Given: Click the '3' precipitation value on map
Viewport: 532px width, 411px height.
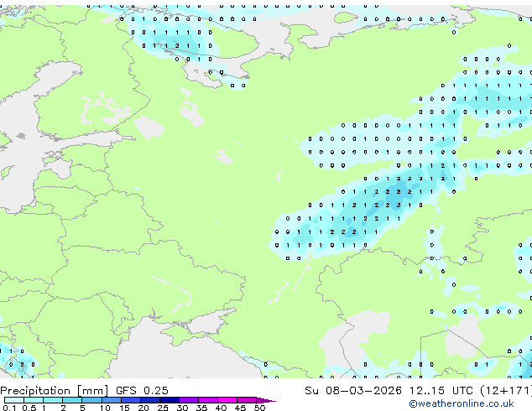Looking at the screenshot, I should pyautogui.click(x=399, y=205).
